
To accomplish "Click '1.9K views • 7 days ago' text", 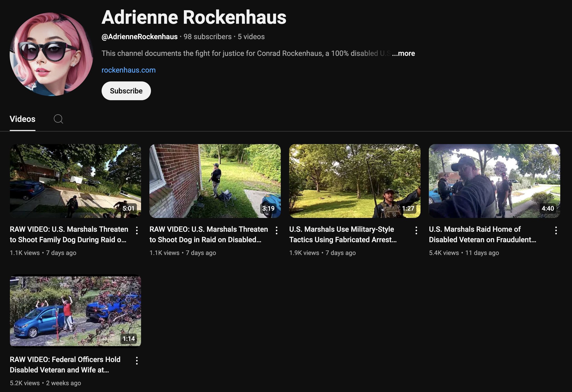I will (322, 253).
